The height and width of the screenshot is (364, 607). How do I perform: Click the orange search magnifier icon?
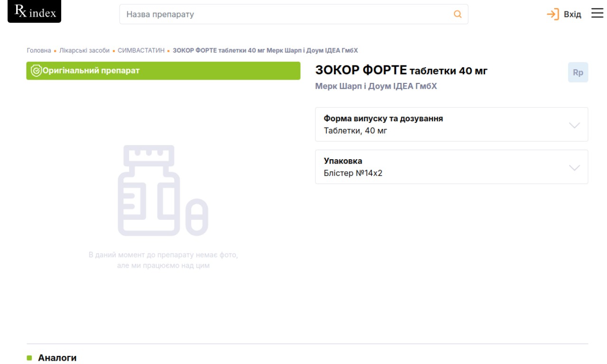(458, 14)
